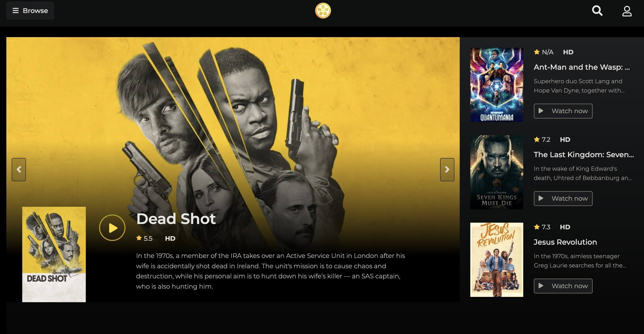This screenshot has width=644, height=334.
Task: Open the Browse hamburger menu
Action: (x=30, y=11)
